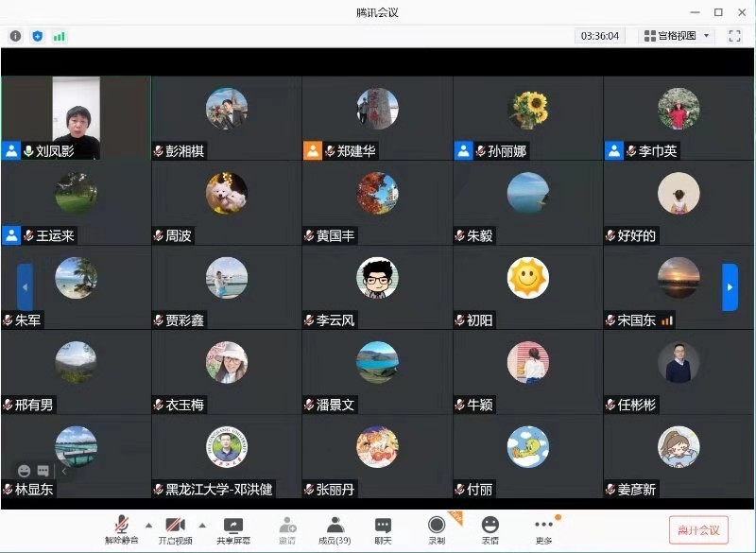Unmute microphone with 解除静音
The image size is (756, 553).
[x=121, y=530]
